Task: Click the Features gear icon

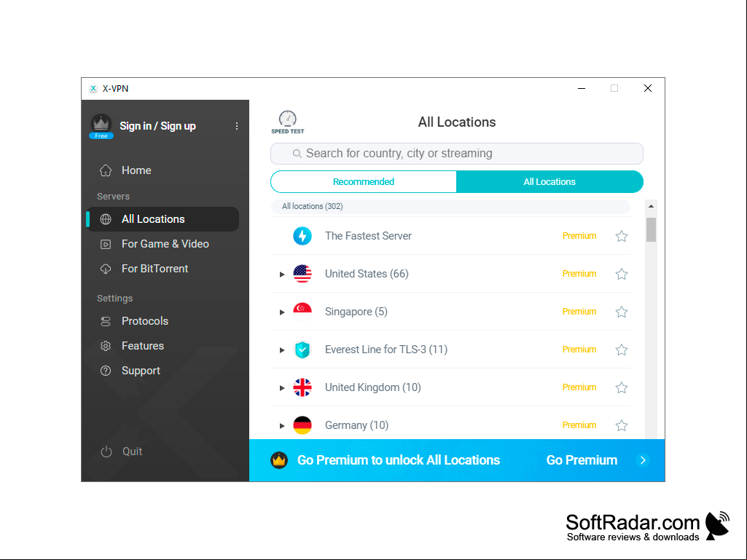Action: 106,346
